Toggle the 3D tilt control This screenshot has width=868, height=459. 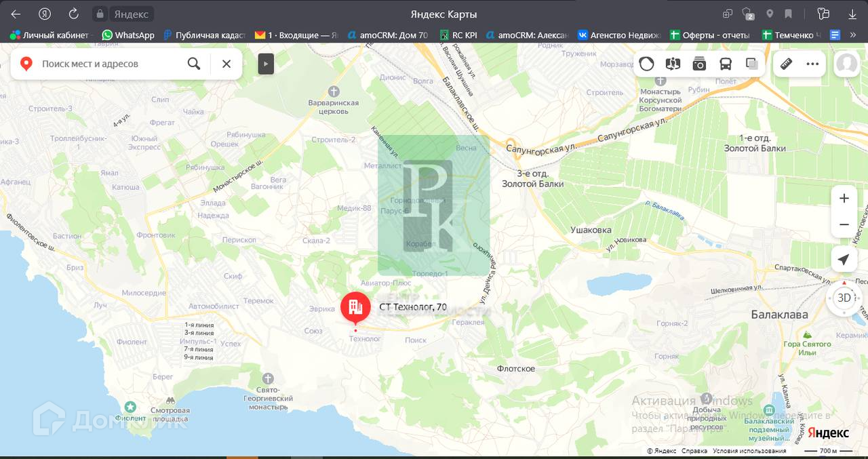pyautogui.click(x=844, y=298)
